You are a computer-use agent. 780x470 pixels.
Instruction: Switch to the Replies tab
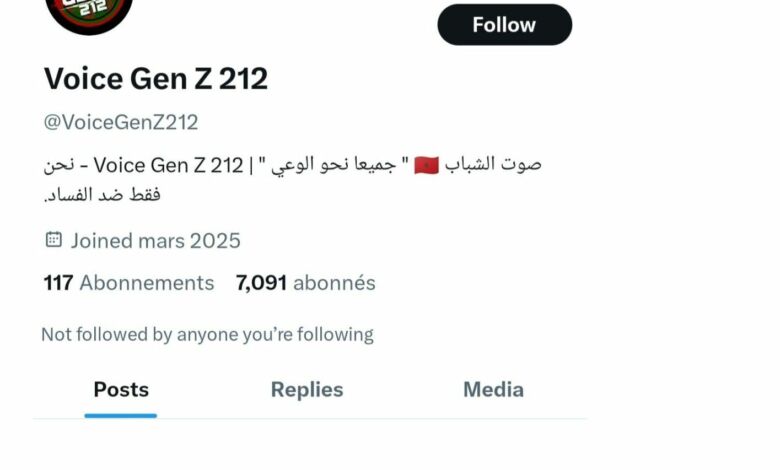[307, 389]
